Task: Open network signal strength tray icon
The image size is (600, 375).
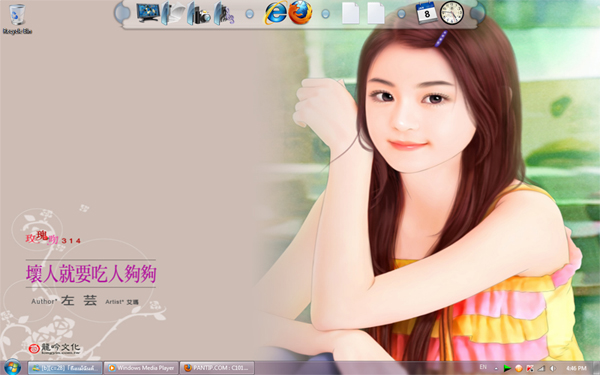Action: coord(541,368)
